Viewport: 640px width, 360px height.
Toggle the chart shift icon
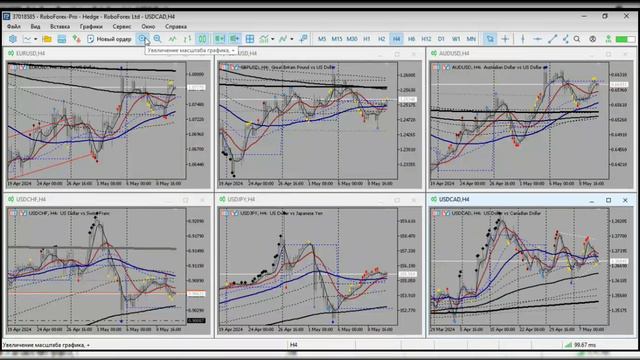click(x=234, y=39)
